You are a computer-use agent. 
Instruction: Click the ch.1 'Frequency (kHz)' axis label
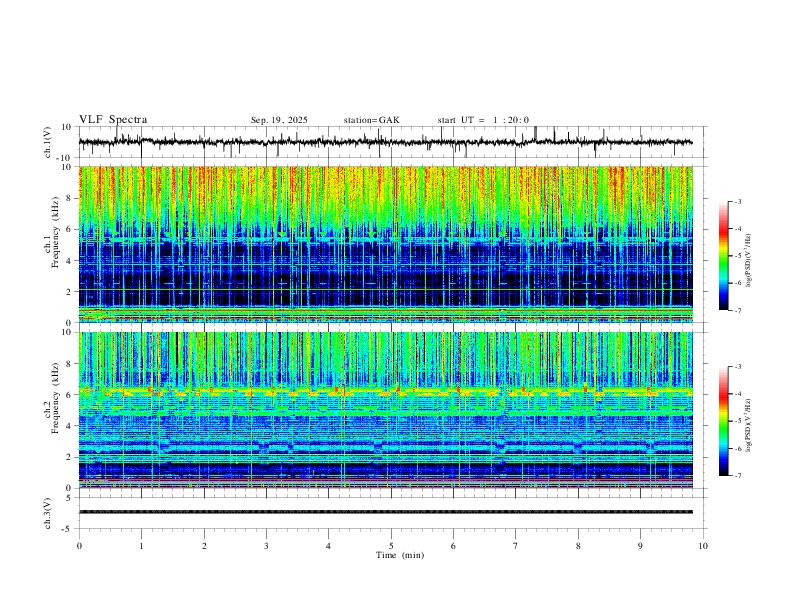(55, 232)
